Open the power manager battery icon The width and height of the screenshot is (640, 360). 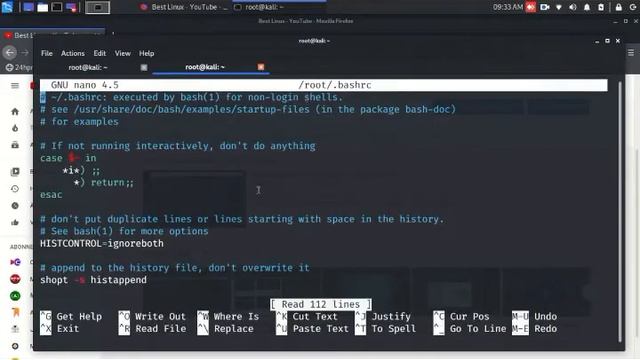pos(601,7)
